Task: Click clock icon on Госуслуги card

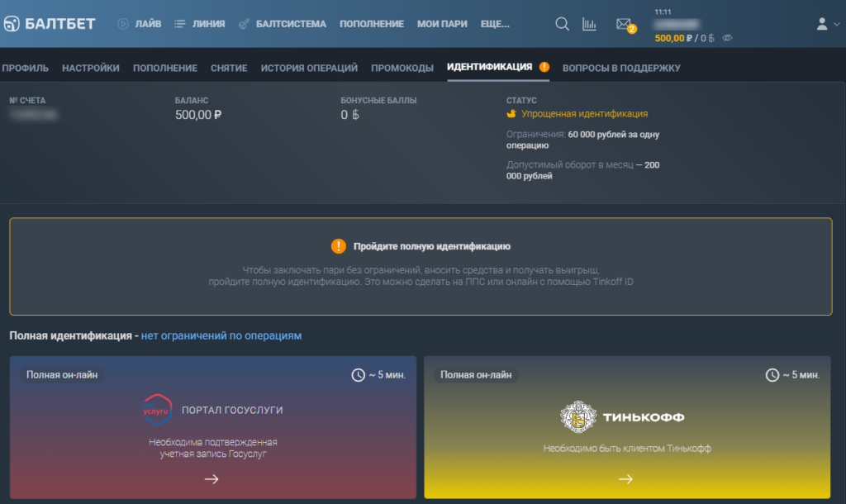Action: tap(359, 375)
